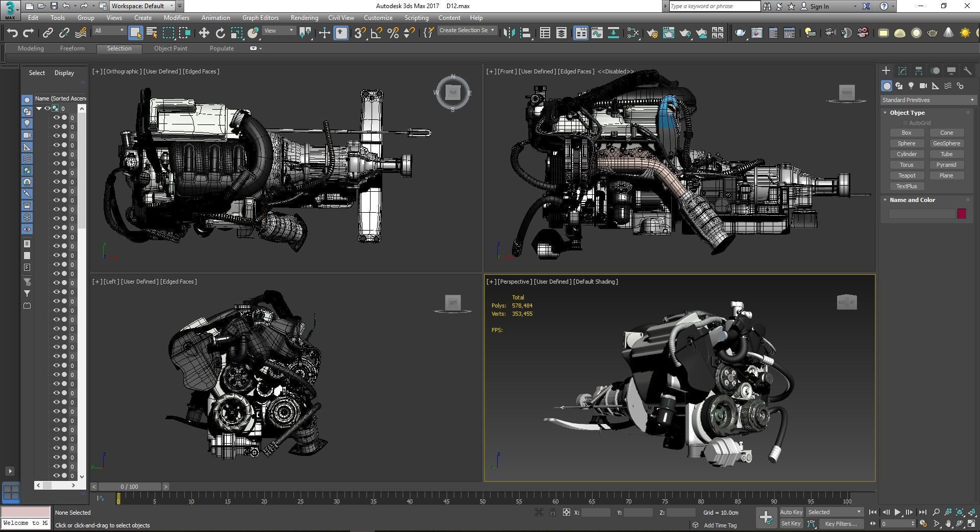Viewport: 980px width, 532px height.
Task: Choose the Rectangular Selection Region icon
Action: (168, 33)
